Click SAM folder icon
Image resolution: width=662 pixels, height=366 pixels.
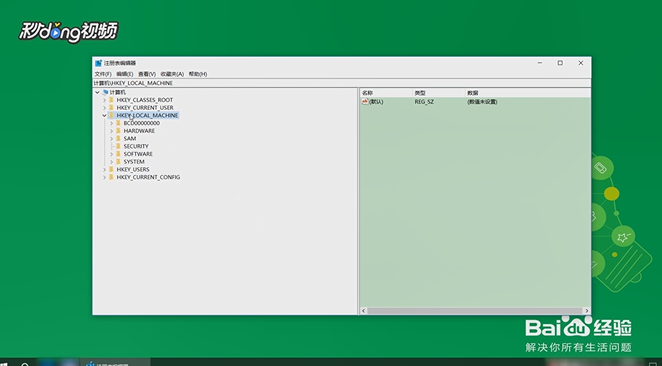click(x=118, y=138)
